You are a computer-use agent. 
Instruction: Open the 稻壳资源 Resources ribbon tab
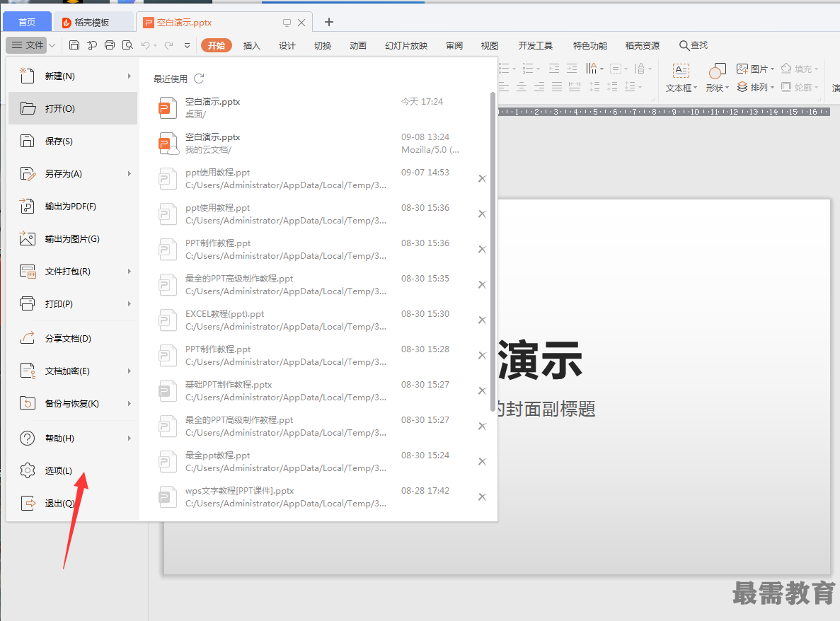643,45
